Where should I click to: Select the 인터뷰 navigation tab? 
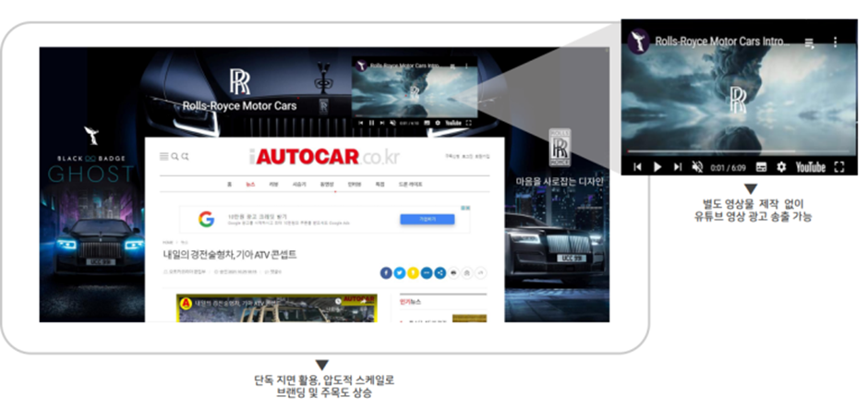tap(355, 185)
